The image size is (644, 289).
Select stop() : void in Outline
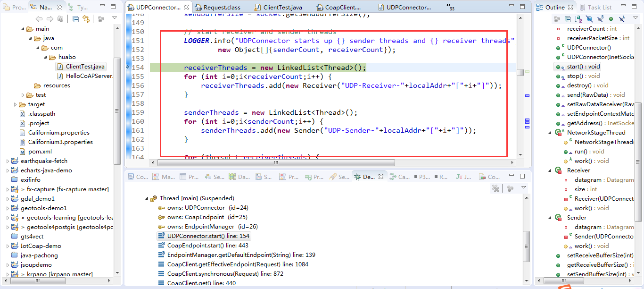578,76
